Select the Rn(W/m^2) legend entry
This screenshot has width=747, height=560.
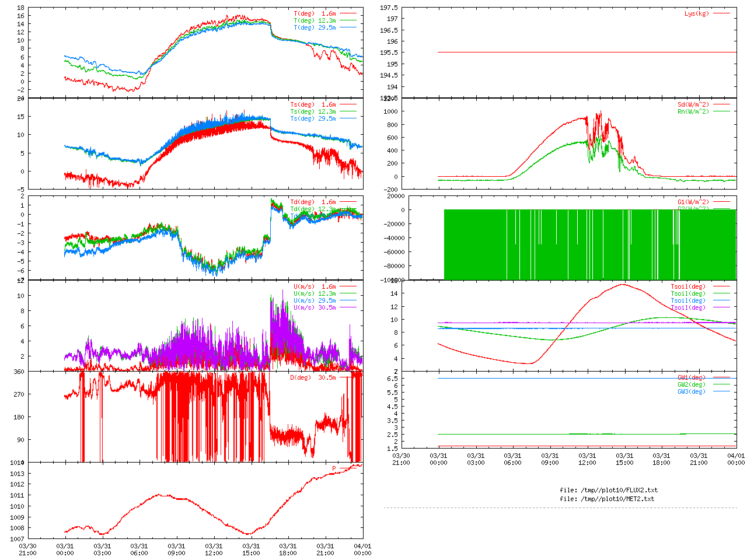point(693,112)
